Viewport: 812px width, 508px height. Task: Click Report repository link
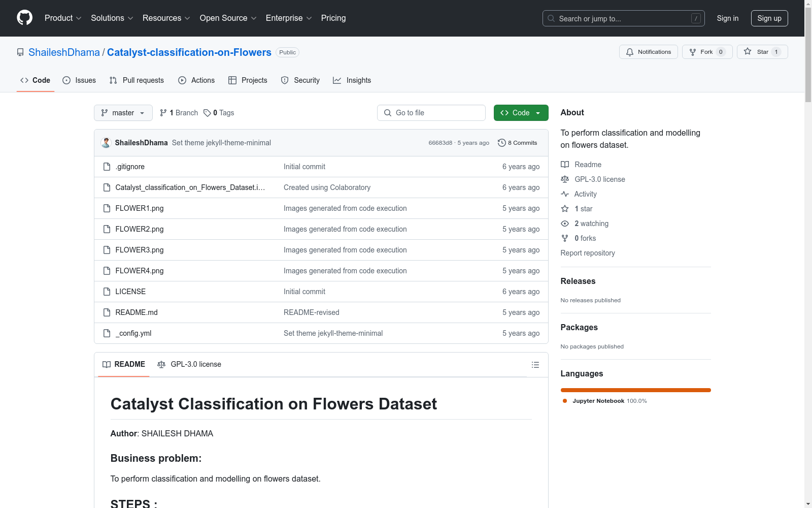tap(588, 253)
